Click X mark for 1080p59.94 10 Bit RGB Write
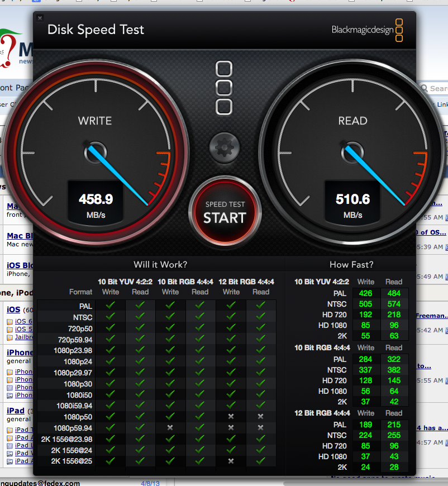 pyautogui.click(x=170, y=428)
